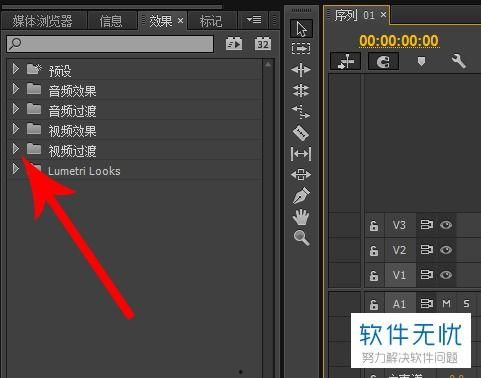Image resolution: width=481 pixels, height=378 pixels.
Task: Toggle the timeline Snap magnet button
Action: coord(383,62)
